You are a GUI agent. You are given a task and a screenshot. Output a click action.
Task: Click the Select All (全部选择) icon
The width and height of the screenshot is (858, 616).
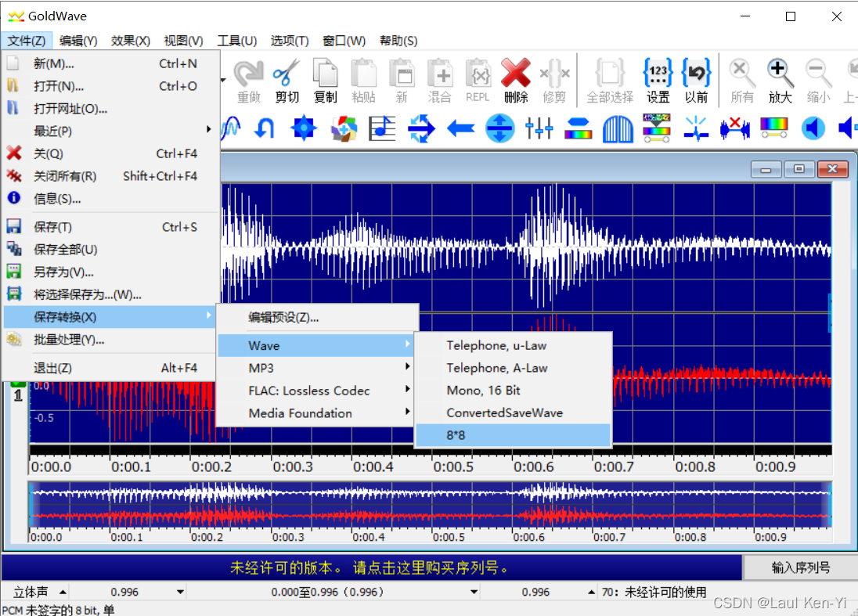click(x=610, y=81)
